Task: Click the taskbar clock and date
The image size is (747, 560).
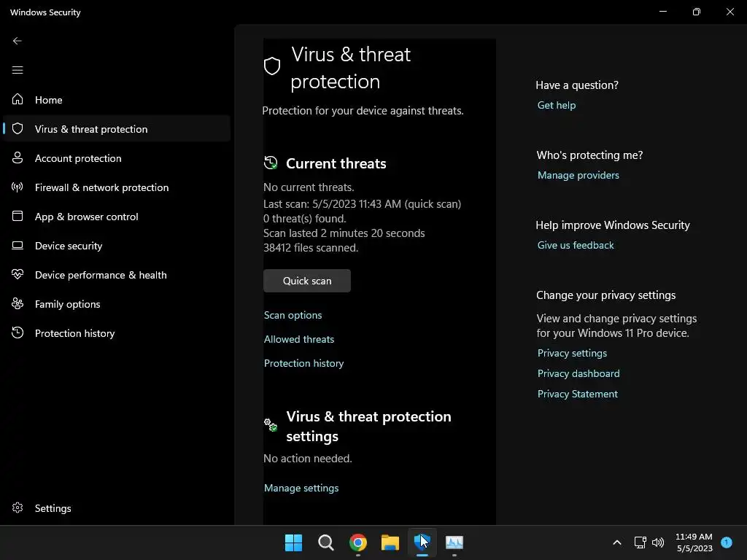Action: (694, 542)
